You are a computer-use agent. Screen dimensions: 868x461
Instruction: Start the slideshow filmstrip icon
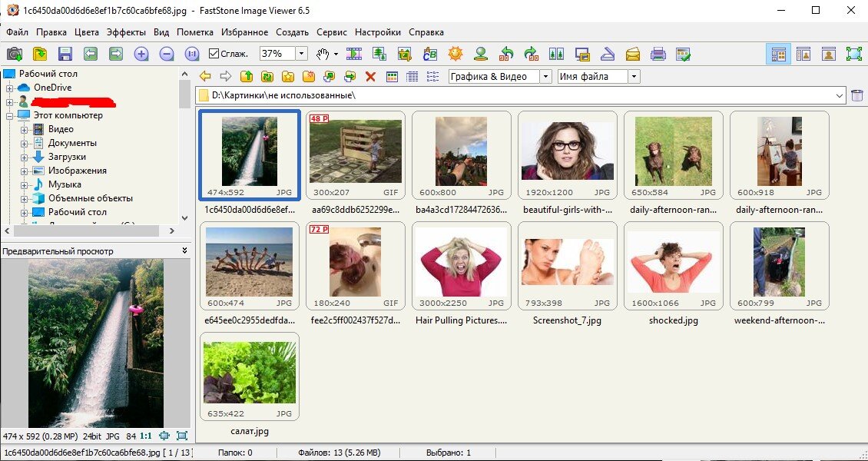[354, 54]
